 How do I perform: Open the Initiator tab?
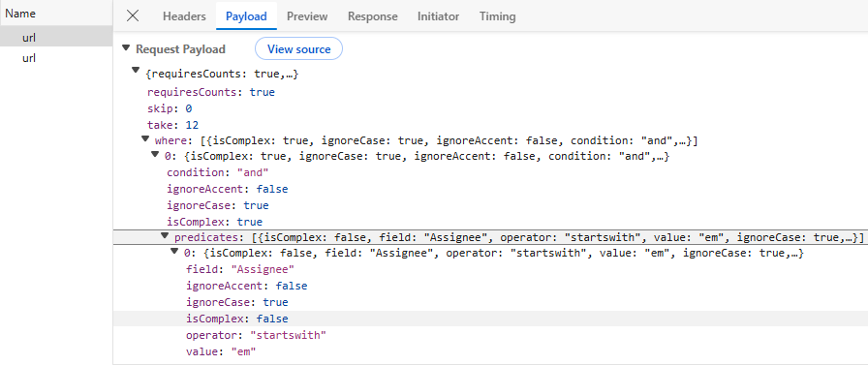tap(439, 16)
